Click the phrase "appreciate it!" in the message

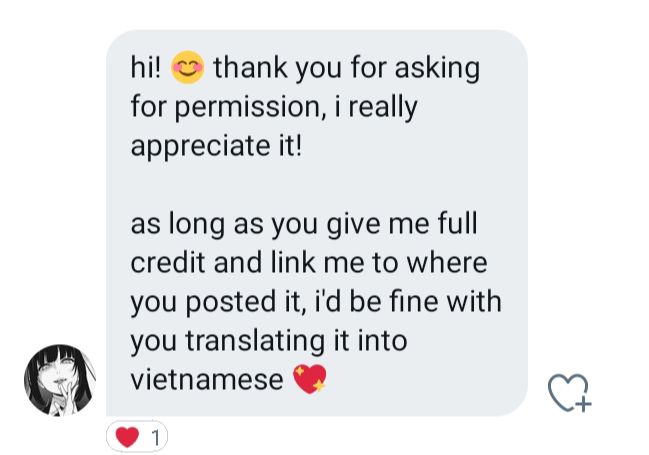pos(216,146)
